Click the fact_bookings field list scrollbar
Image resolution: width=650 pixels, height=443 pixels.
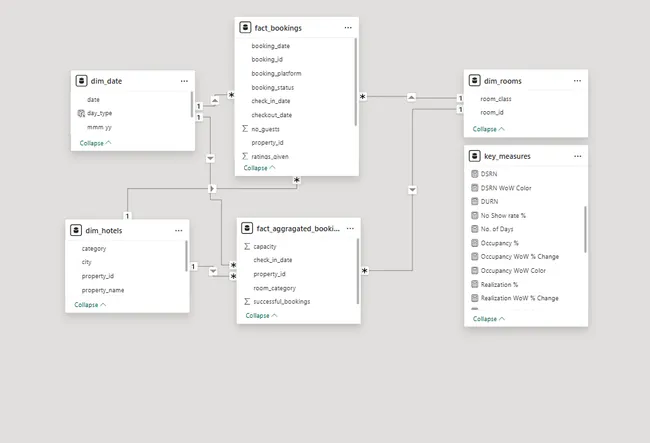pos(355,82)
